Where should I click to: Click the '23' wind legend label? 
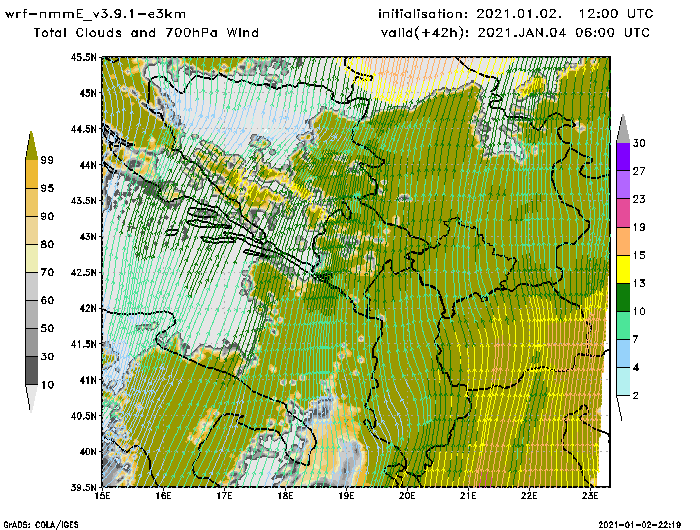click(x=639, y=199)
